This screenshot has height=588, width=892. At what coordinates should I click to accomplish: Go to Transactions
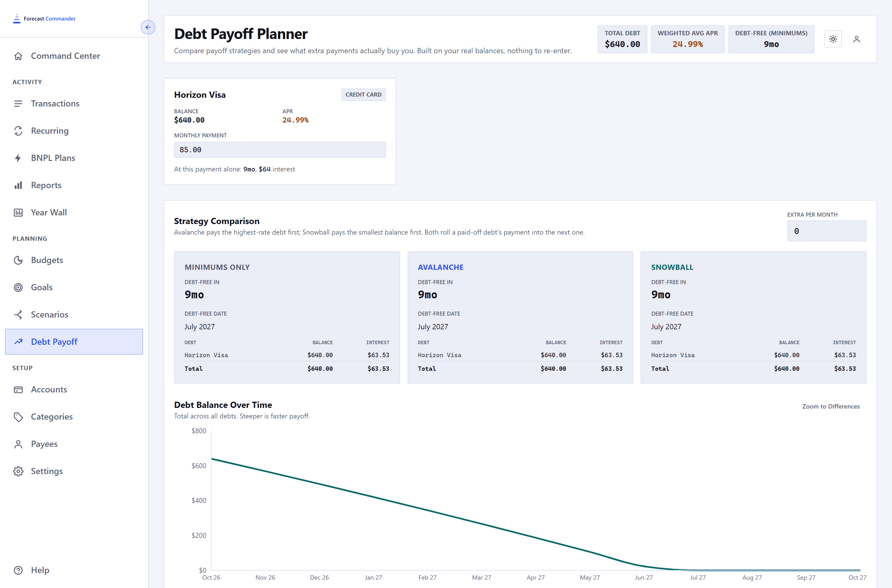[74, 103]
